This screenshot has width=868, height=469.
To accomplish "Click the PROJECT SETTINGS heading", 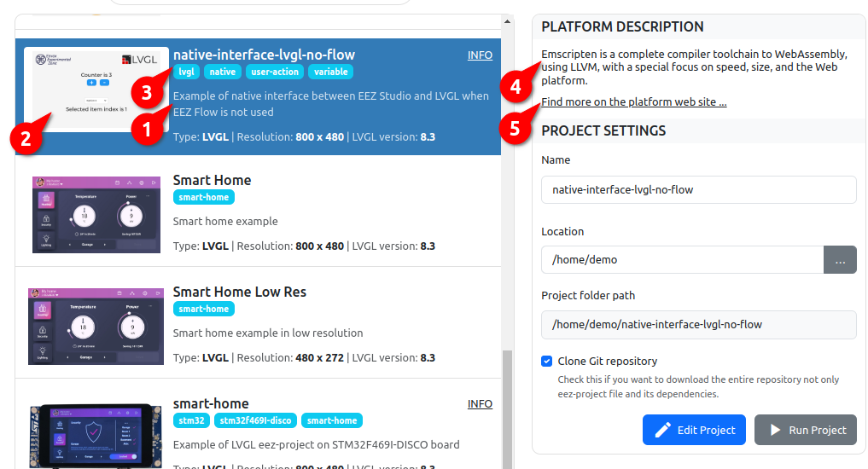I will pyautogui.click(x=603, y=130).
